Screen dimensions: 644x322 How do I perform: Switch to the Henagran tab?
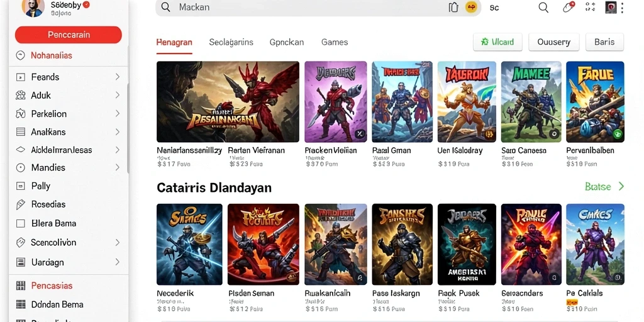174,42
